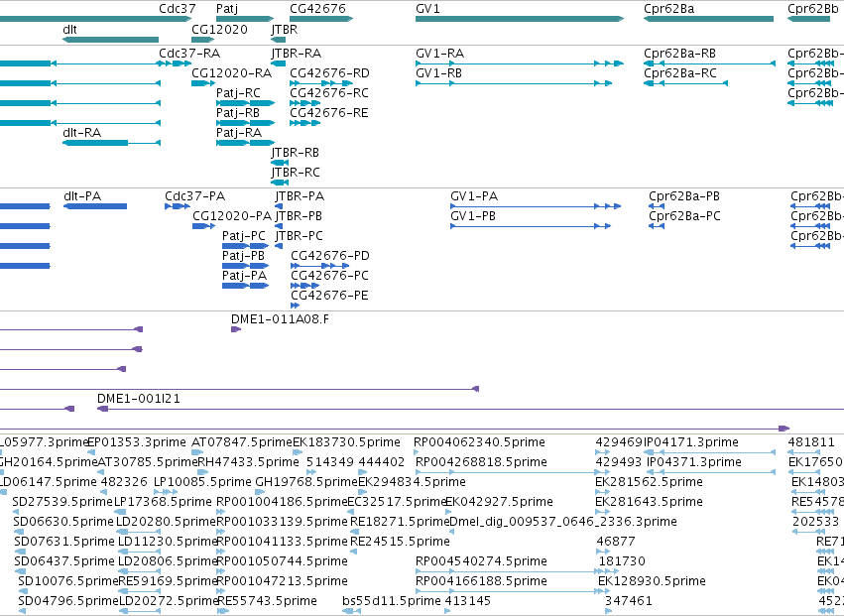
Task: Click EST label '46877'
Action: pyautogui.click(x=616, y=542)
